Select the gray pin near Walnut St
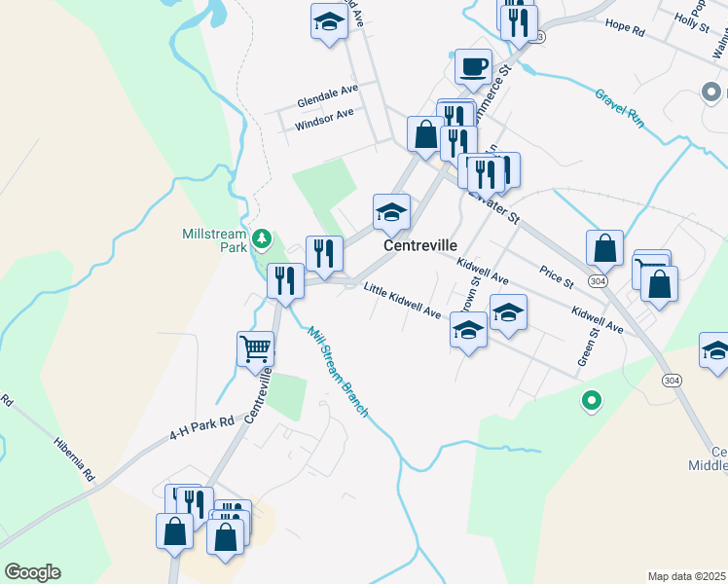 pyautogui.click(x=710, y=93)
